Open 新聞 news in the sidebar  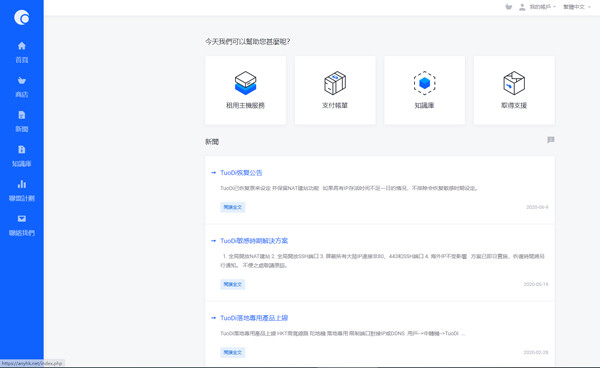point(22,121)
